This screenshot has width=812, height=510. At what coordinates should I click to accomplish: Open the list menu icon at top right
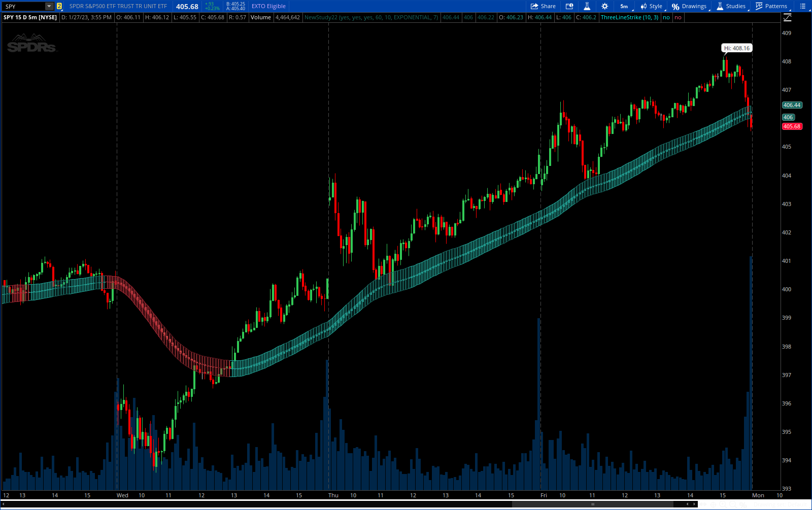point(803,6)
